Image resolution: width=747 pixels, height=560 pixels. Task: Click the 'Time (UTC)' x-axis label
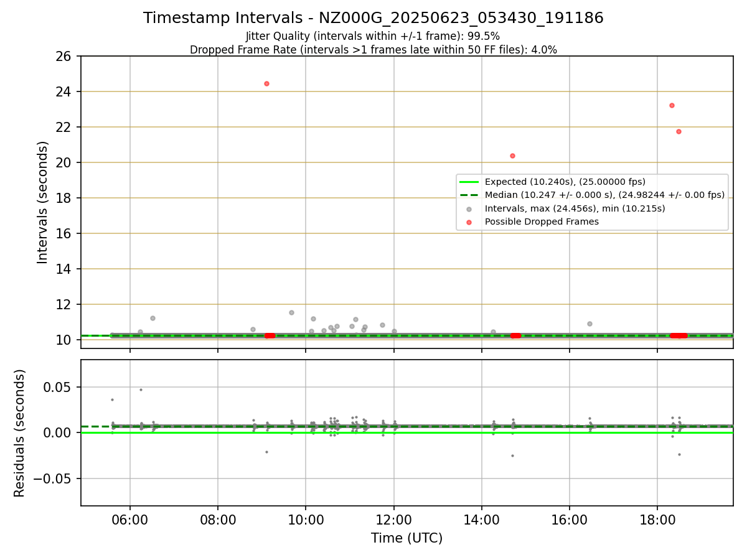point(406,538)
